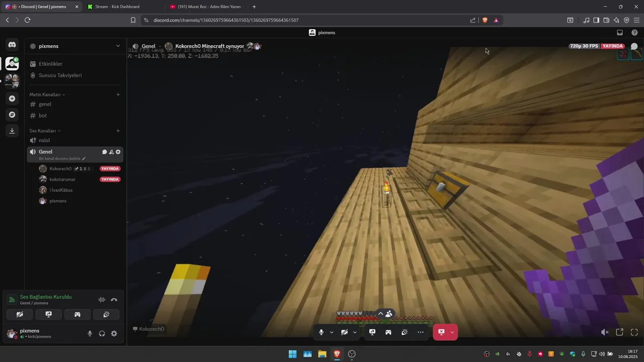Stop watching stream with red button
The image size is (644, 362).
point(441,332)
